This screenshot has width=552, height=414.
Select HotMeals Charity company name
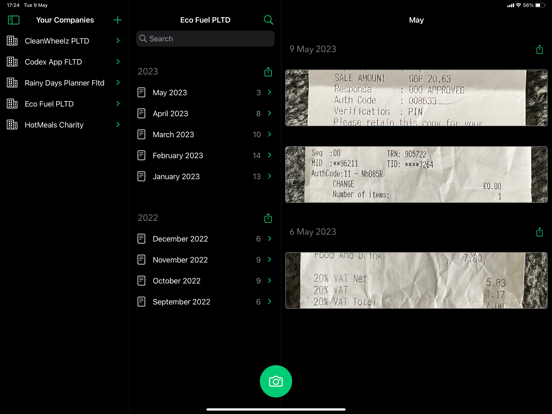(x=54, y=125)
